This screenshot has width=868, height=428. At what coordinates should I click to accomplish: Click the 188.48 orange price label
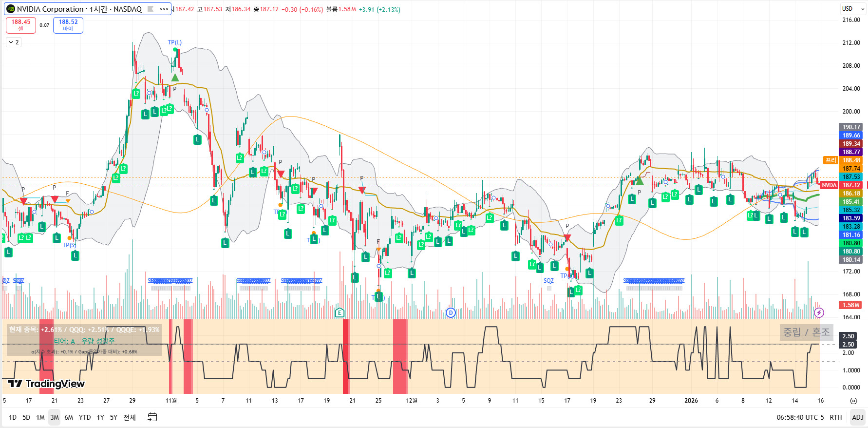[x=851, y=160]
